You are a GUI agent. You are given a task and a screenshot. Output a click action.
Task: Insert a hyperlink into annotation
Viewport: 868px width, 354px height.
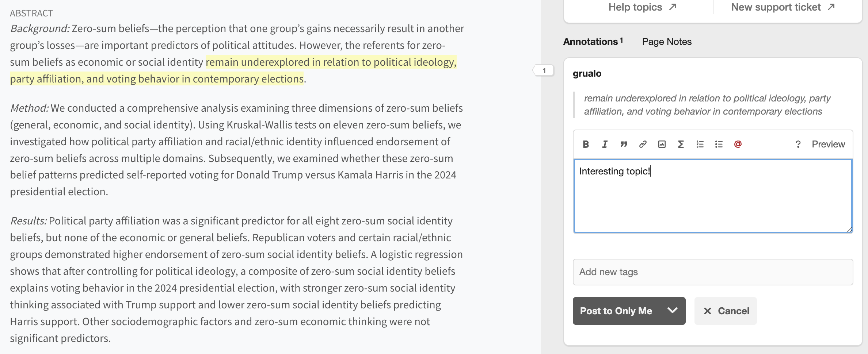click(643, 144)
